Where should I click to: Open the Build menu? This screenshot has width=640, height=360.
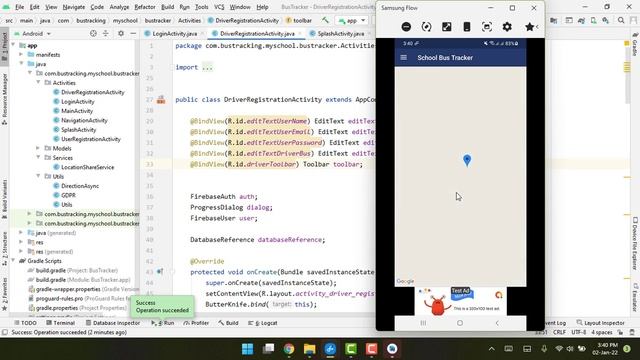[167, 7]
